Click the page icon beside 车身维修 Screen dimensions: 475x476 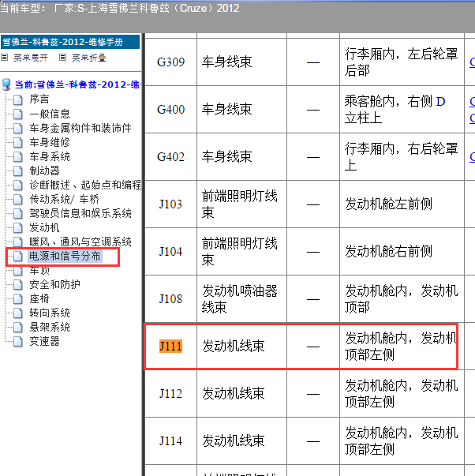click(18, 142)
